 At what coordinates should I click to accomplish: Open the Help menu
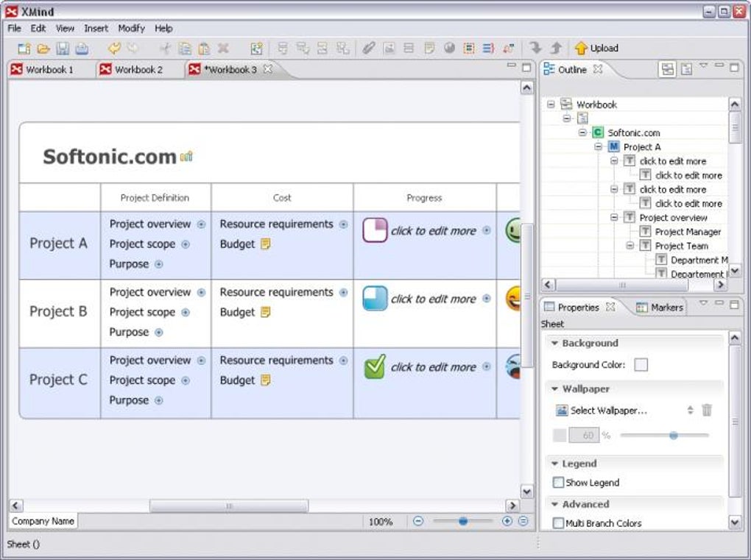[x=163, y=28]
